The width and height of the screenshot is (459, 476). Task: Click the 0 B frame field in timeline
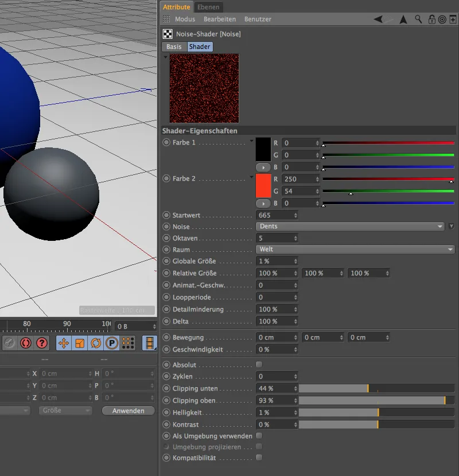[135, 327]
